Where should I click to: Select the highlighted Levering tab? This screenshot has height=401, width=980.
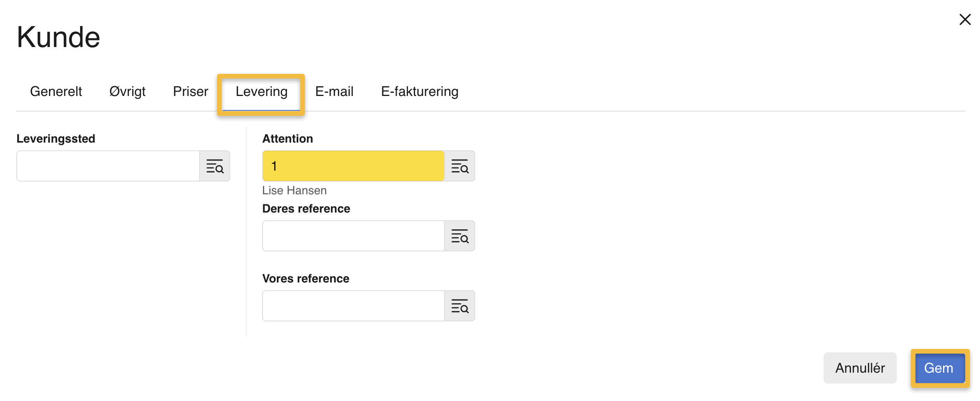tap(261, 92)
